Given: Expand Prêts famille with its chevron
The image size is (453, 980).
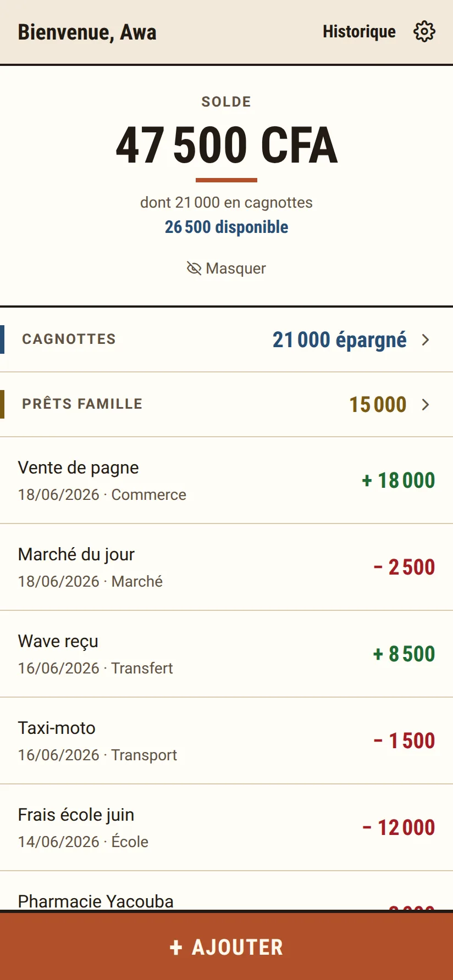Looking at the screenshot, I should tap(426, 404).
